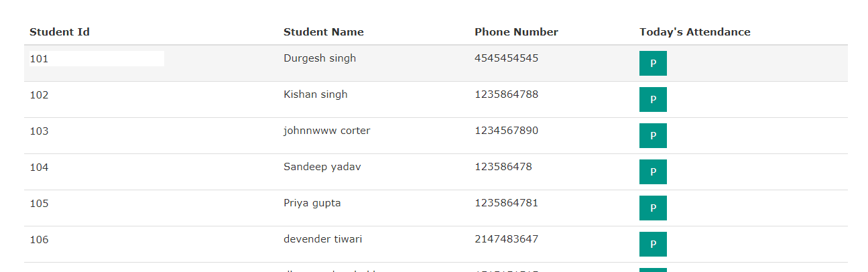Select student id 103 cell

(39, 131)
